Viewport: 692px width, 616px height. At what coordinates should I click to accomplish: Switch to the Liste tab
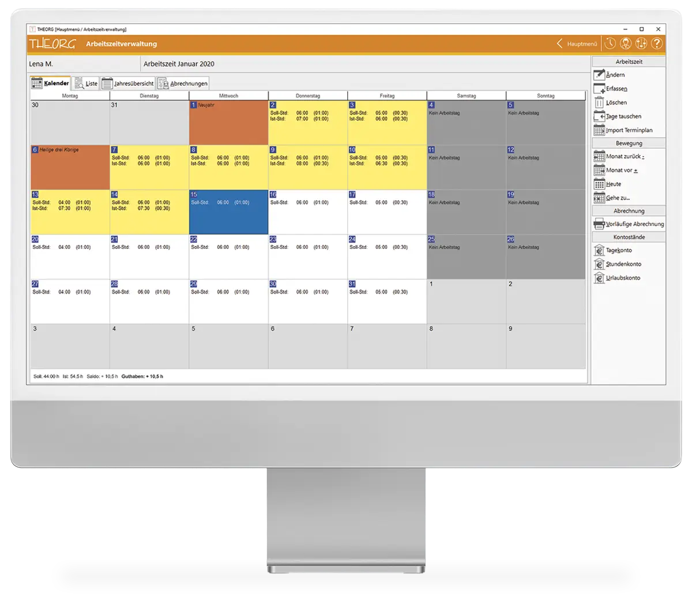point(86,84)
